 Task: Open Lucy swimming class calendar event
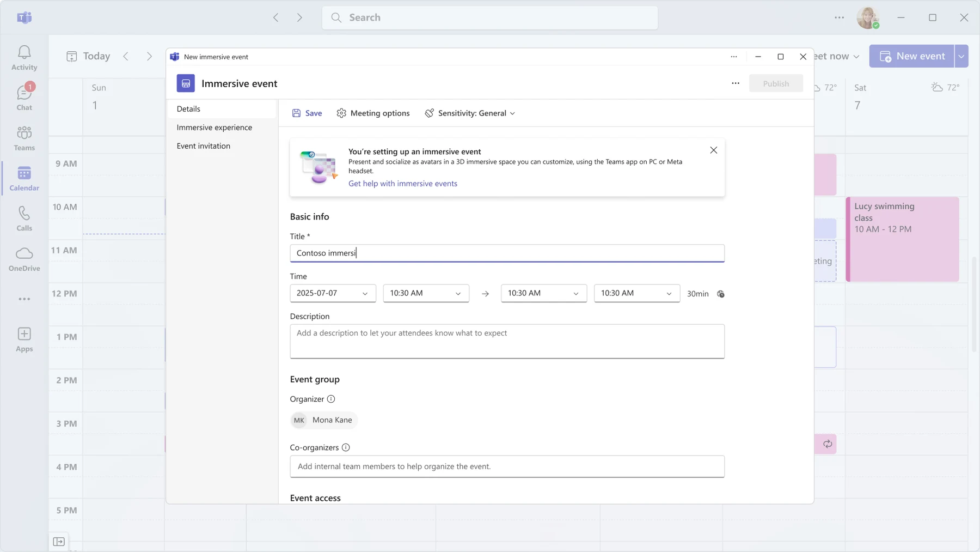pos(902,239)
